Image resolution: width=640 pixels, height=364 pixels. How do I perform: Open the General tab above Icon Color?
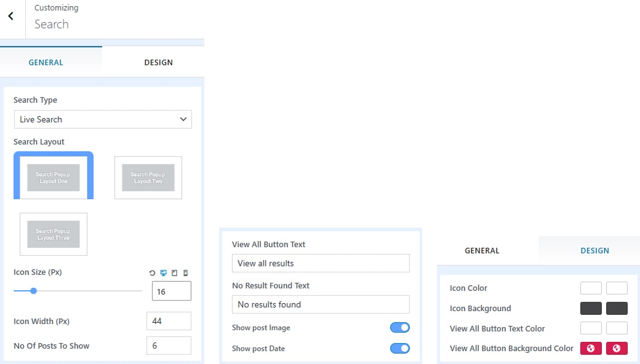pos(482,251)
